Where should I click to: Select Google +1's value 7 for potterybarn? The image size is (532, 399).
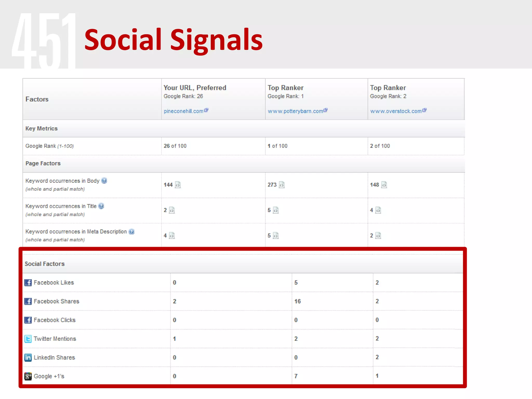(296, 376)
